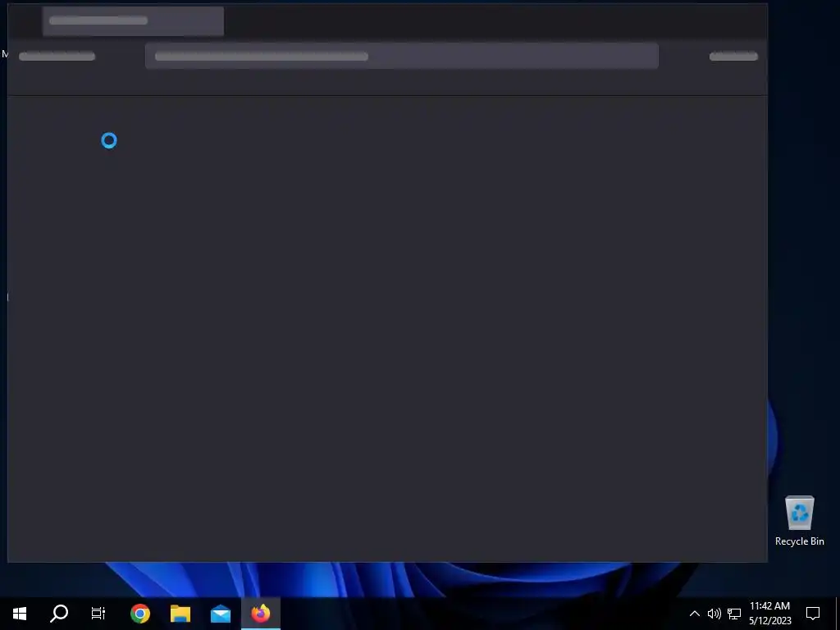
Task: Click the loading Firefox address bar
Action: pyautogui.click(x=402, y=57)
